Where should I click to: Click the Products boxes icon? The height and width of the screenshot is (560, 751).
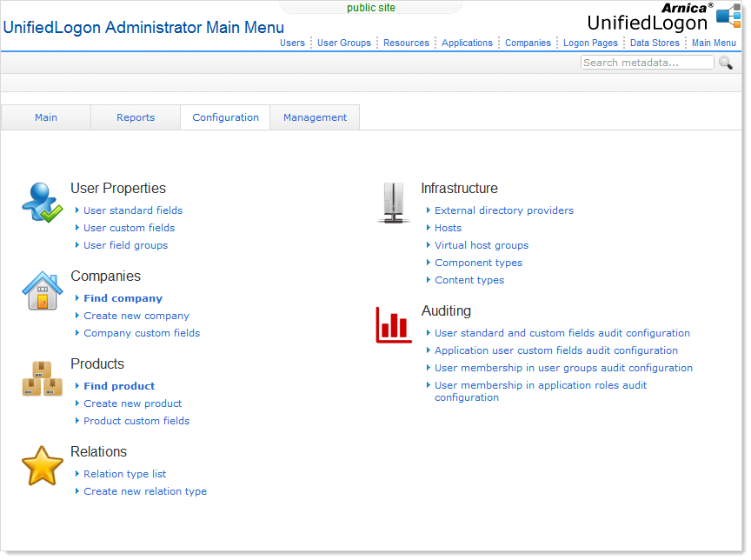click(42, 379)
